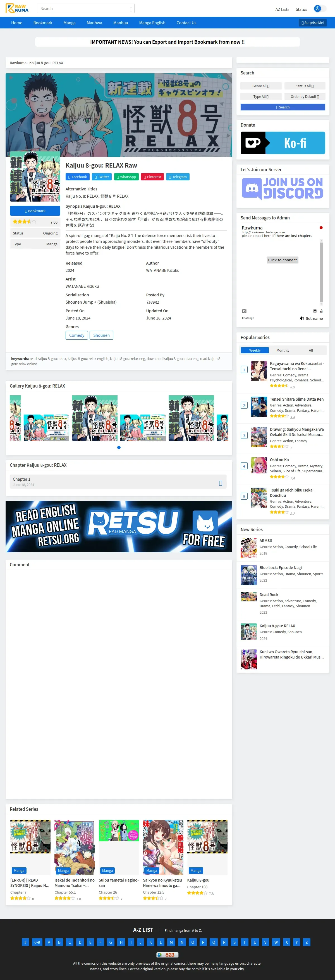Open AZ Lists link
335x980 pixels.
(283, 9)
